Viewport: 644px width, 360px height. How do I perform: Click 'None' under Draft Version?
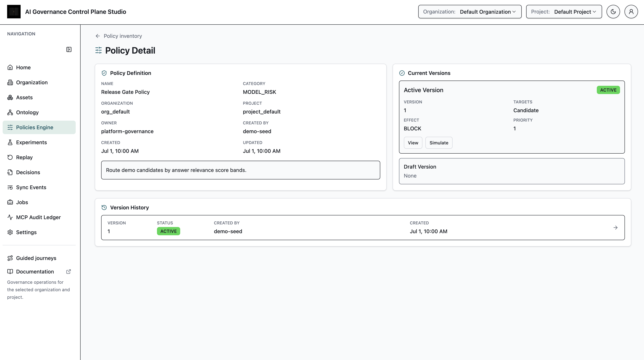pyautogui.click(x=410, y=176)
